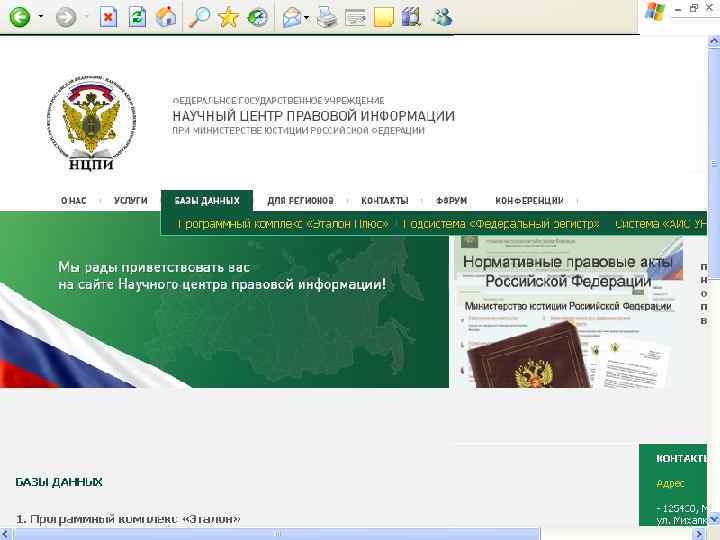Open History clock icon
This screenshot has height=540, width=720.
(257, 17)
